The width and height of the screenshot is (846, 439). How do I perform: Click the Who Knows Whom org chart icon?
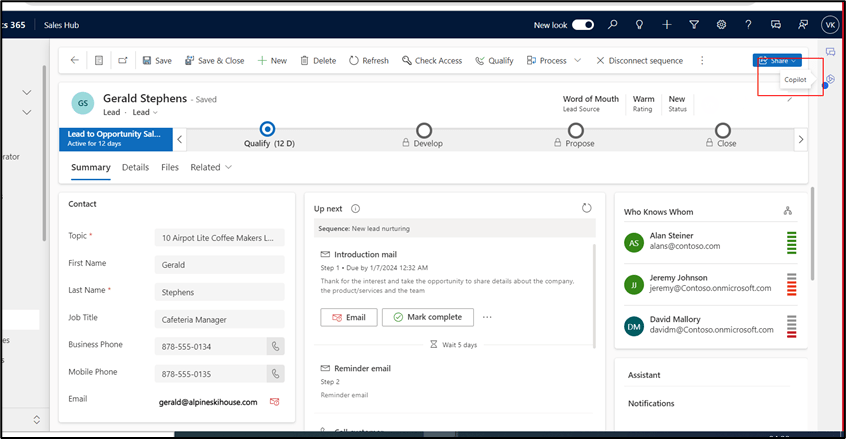click(787, 211)
